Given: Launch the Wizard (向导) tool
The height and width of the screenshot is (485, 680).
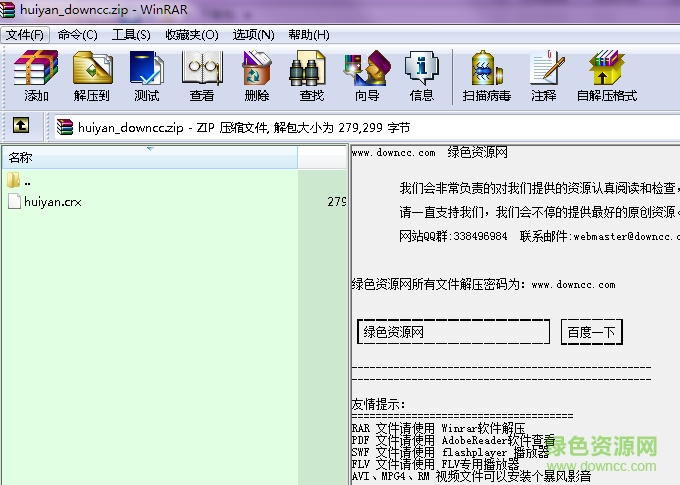Looking at the screenshot, I should pos(367,68).
